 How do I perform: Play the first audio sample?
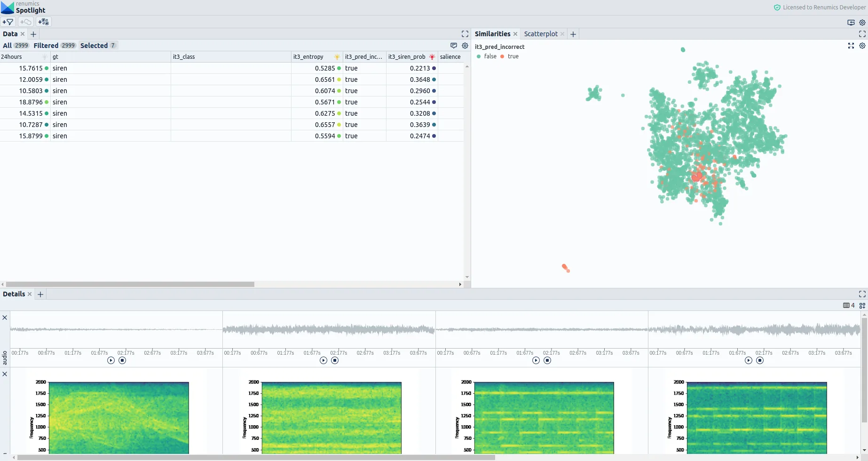(x=111, y=360)
